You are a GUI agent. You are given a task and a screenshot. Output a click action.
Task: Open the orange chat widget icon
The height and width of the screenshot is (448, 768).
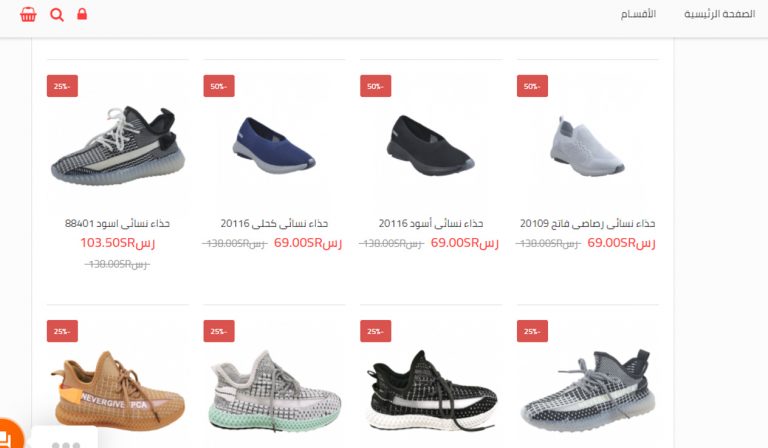9,434
